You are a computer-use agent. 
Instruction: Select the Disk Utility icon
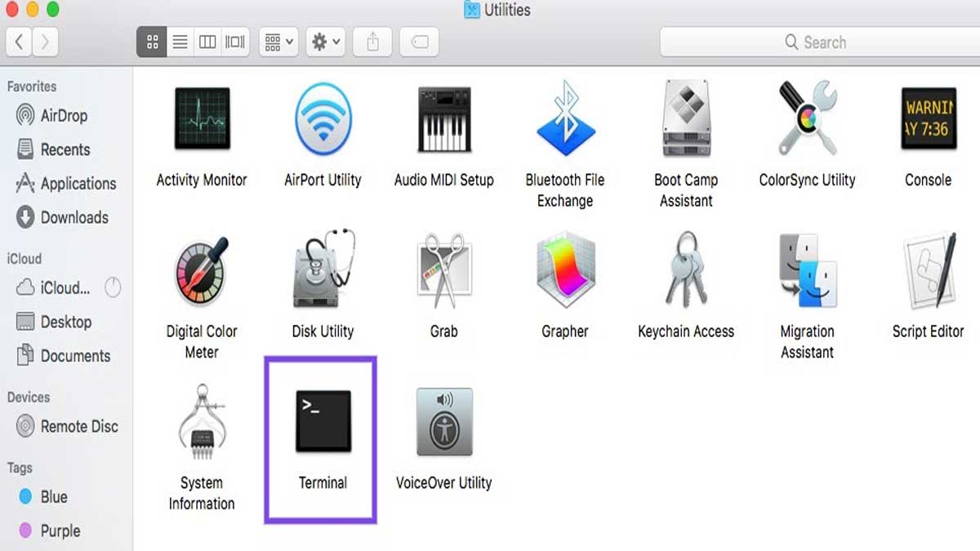pos(322,269)
